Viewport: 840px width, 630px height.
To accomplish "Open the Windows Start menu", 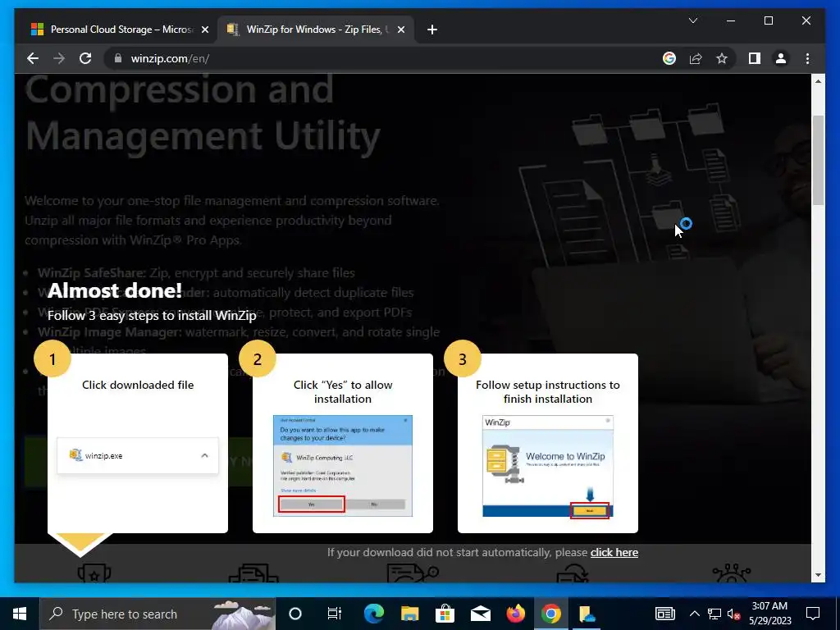I will pyautogui.click(x=20, y=614).
